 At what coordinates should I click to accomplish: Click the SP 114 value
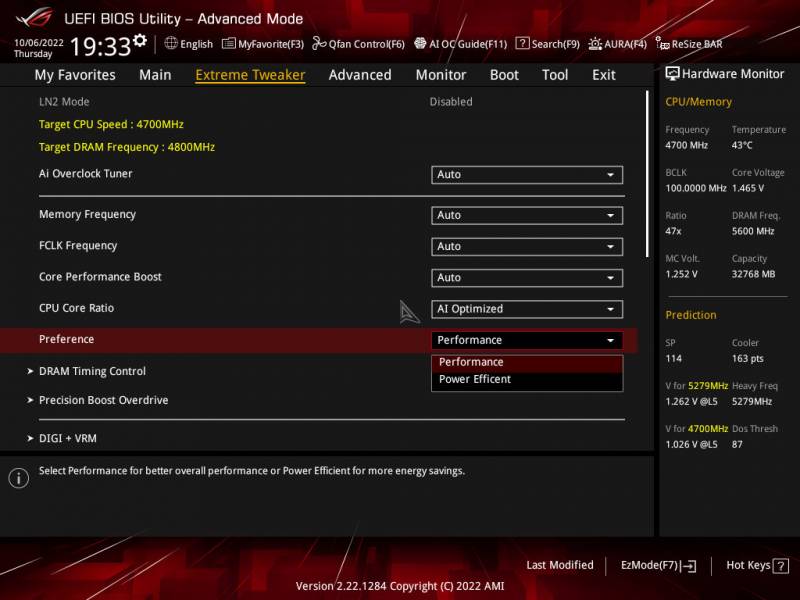673,359
